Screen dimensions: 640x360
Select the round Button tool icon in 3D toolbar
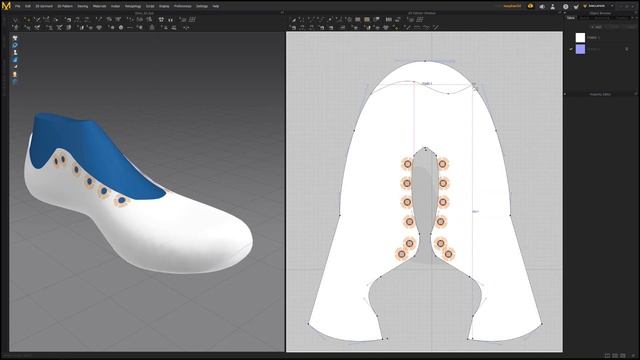click(121, 28)
